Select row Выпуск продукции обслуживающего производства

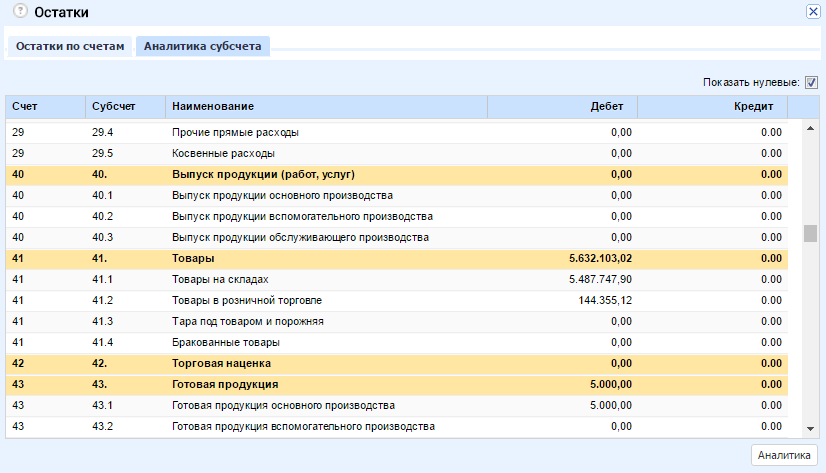(397, 238)
